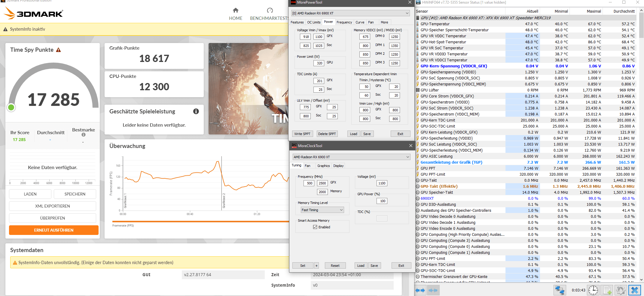Edit the Memory frequency field showing 2000
The height and width of the screenshot is (296, 644).
(x=322, y=192)
